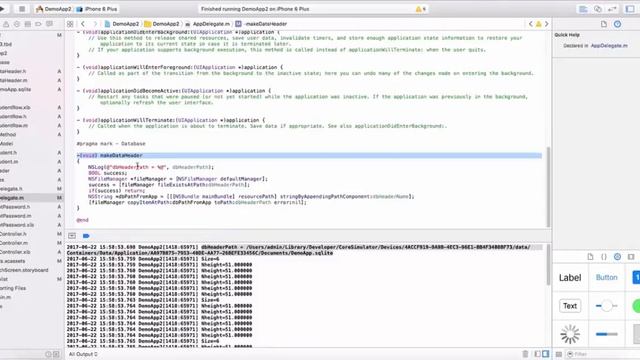
Task: Show the code snippet library
Action: coord(604,257)
